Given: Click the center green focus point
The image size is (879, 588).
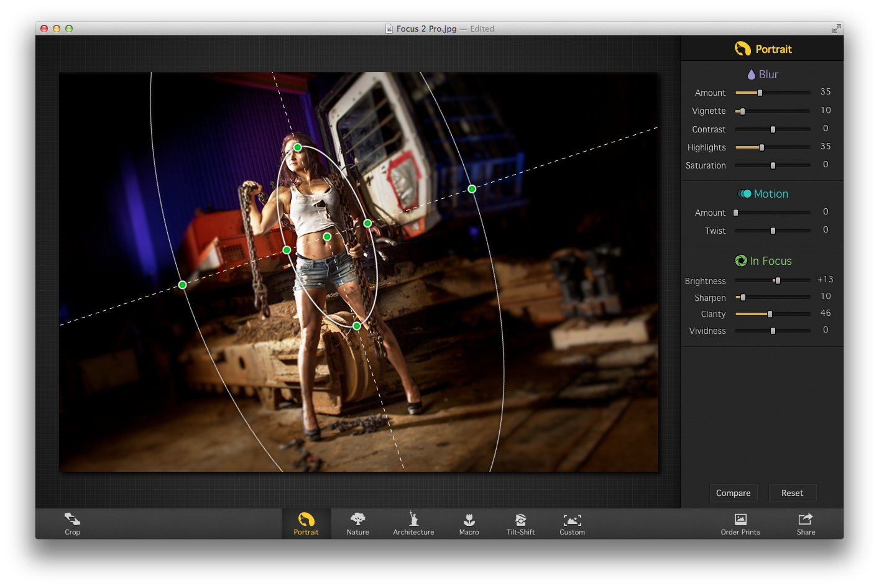Looking at the screenshot, I should (327, 237).
